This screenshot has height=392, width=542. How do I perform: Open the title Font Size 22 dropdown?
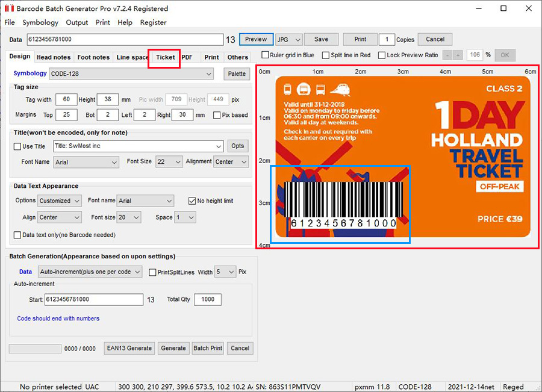[169, 162]
